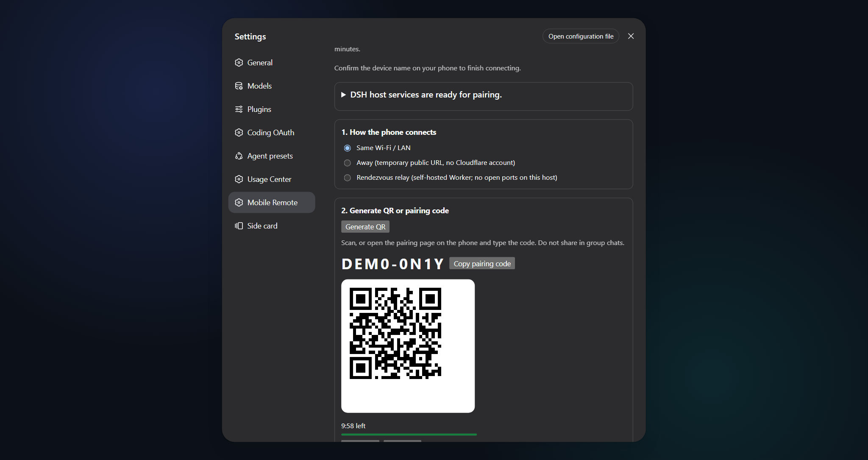Click '1. How the phone connects' heading
The image size is (868, 460).
(x=389, y=132)
